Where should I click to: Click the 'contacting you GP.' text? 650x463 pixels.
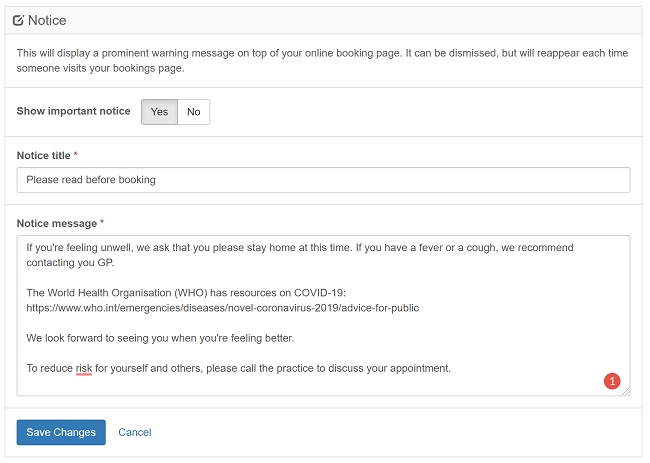coord(70,263)
